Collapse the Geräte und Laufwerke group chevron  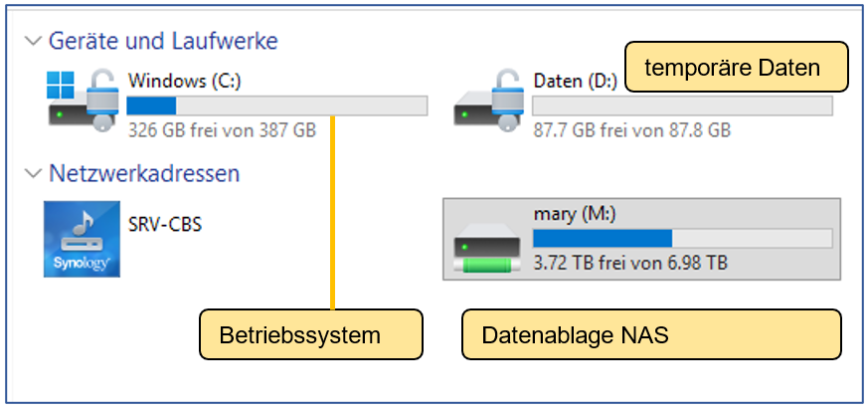34,42
